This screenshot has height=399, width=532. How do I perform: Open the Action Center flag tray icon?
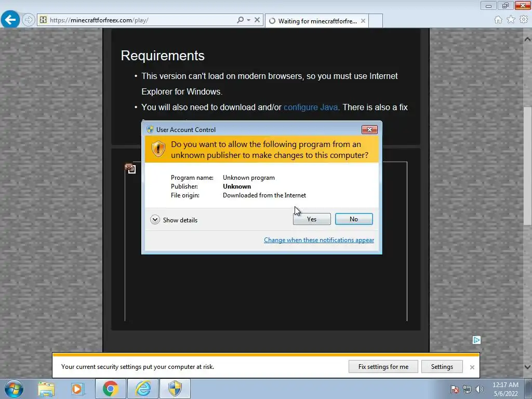click(455, 389)
